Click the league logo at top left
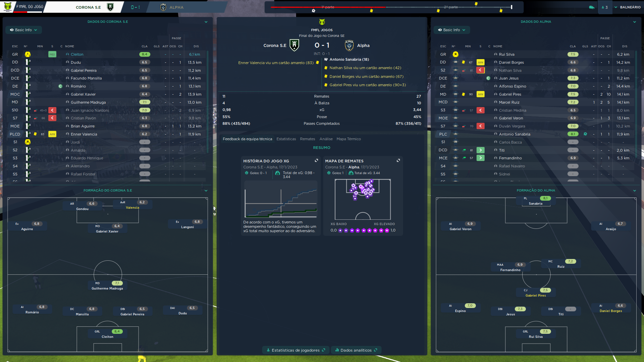Screen dimensions: 644x362 [7, 7]
